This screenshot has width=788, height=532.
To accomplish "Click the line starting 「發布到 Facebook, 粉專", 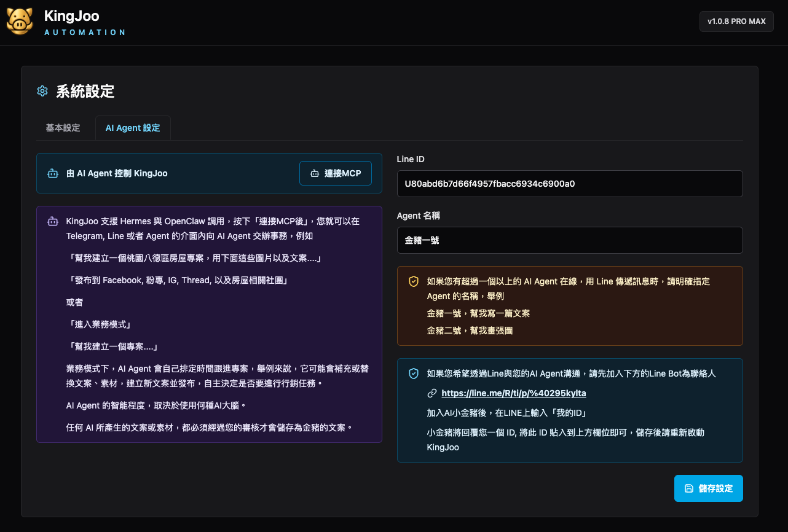I will click(x=177, y=280).
